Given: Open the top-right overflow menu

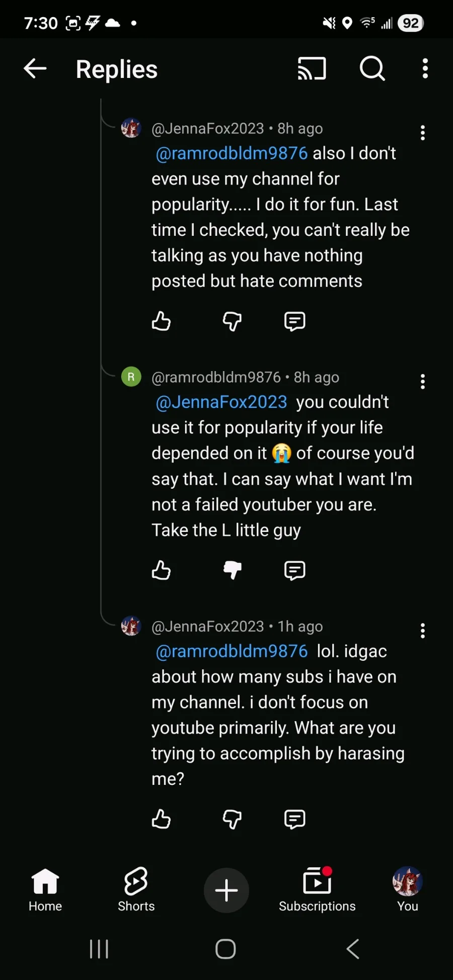Looking at the screenshot, I should 425,68.
